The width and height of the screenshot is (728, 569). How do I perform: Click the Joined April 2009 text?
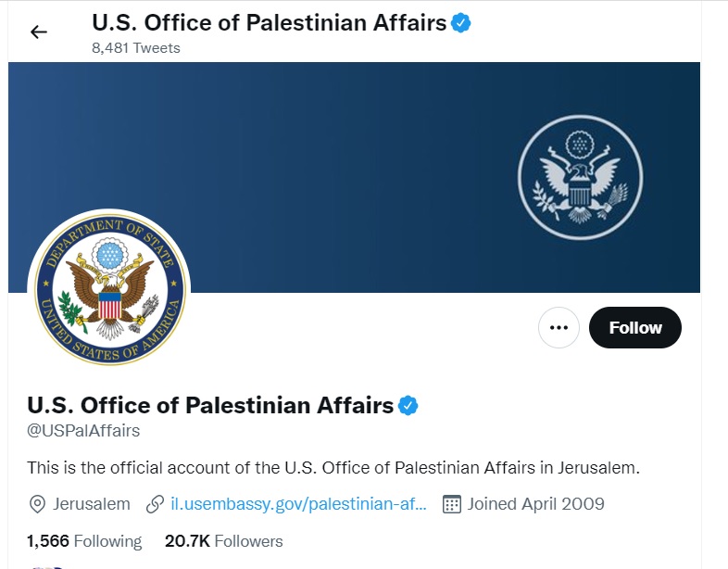point(535,504)
